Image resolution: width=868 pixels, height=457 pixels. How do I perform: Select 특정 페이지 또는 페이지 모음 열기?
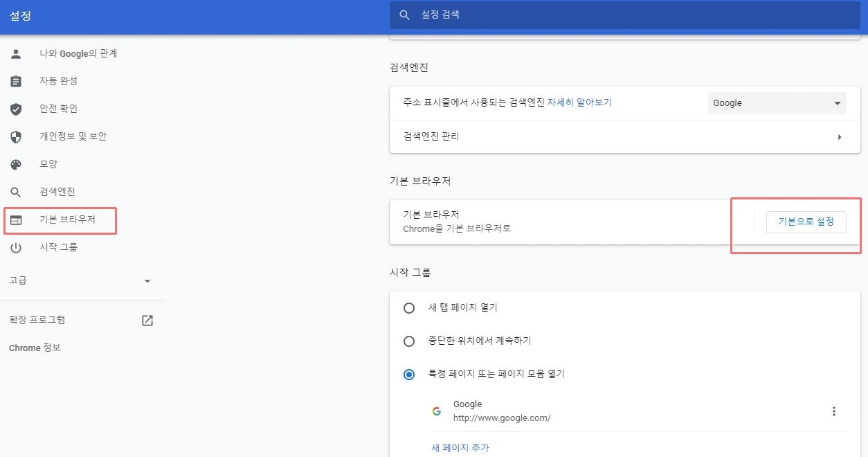[409, 374]
